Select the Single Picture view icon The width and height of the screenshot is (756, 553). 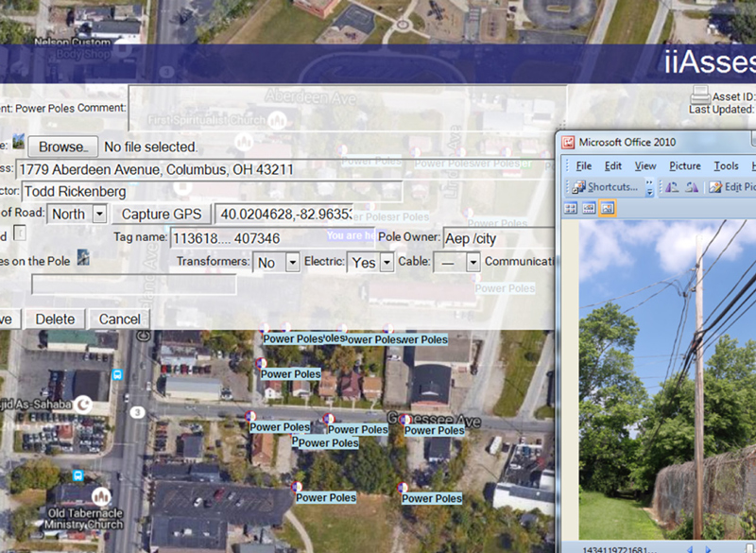pyautogui.click(x=608, y=208)
